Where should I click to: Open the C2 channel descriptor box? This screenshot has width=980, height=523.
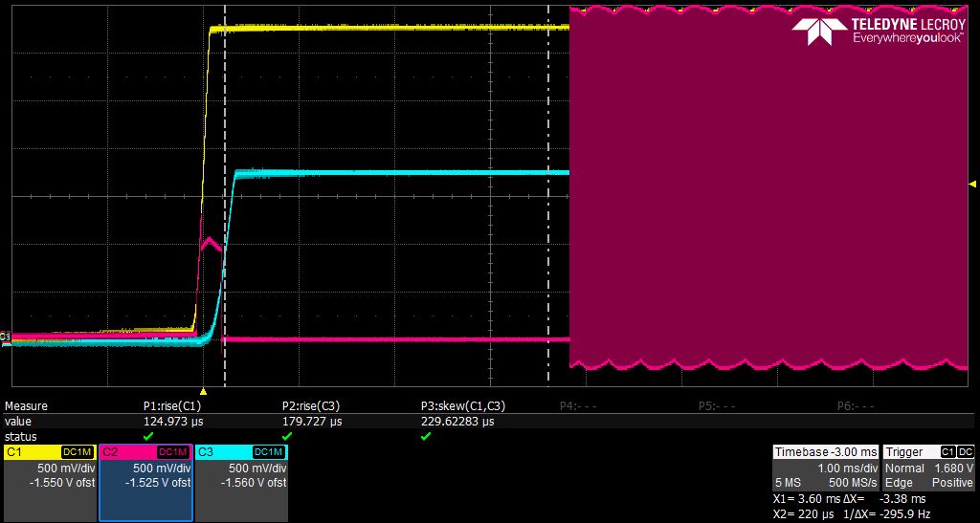(x=145, y=483)
